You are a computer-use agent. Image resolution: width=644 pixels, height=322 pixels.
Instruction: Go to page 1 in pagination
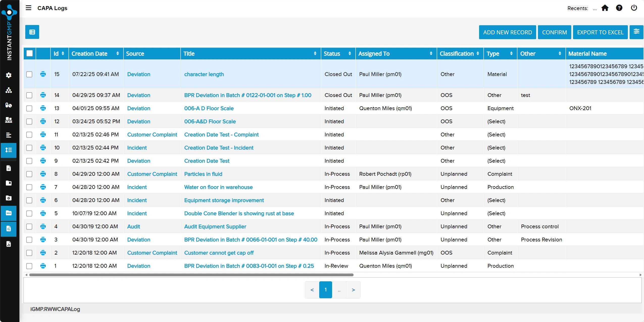tap(326, 290)
